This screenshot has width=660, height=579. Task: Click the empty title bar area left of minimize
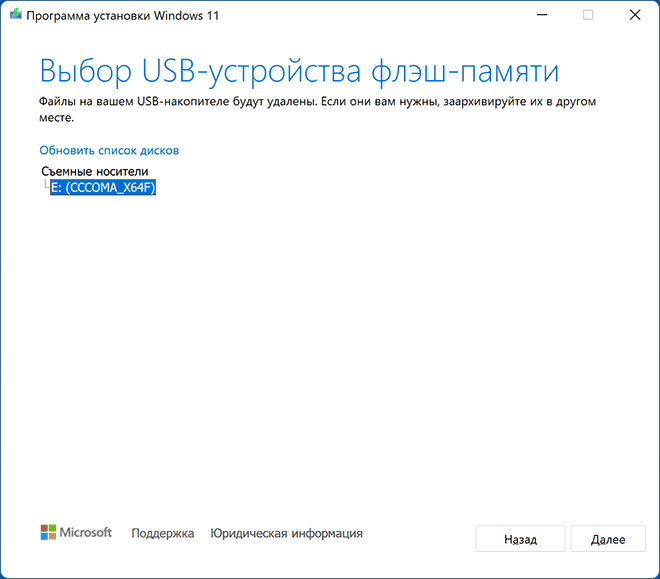coord(400,15)
